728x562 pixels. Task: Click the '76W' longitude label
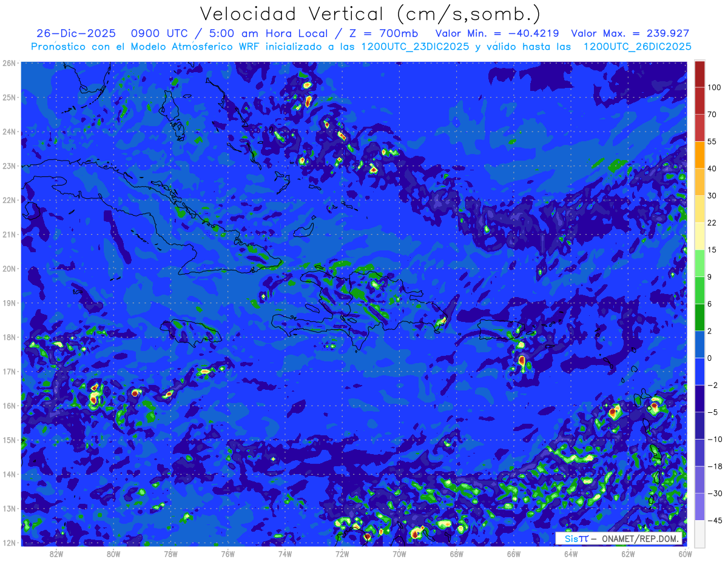click(227, 554)
